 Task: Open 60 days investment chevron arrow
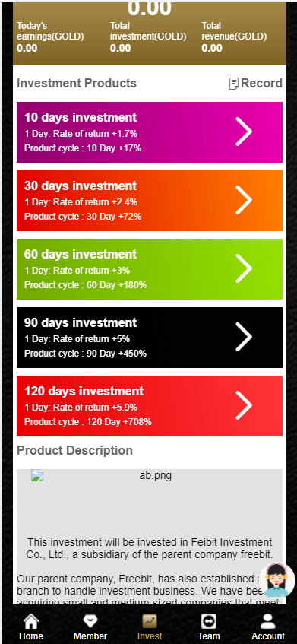pyautogui.click(x=244, y=268)
